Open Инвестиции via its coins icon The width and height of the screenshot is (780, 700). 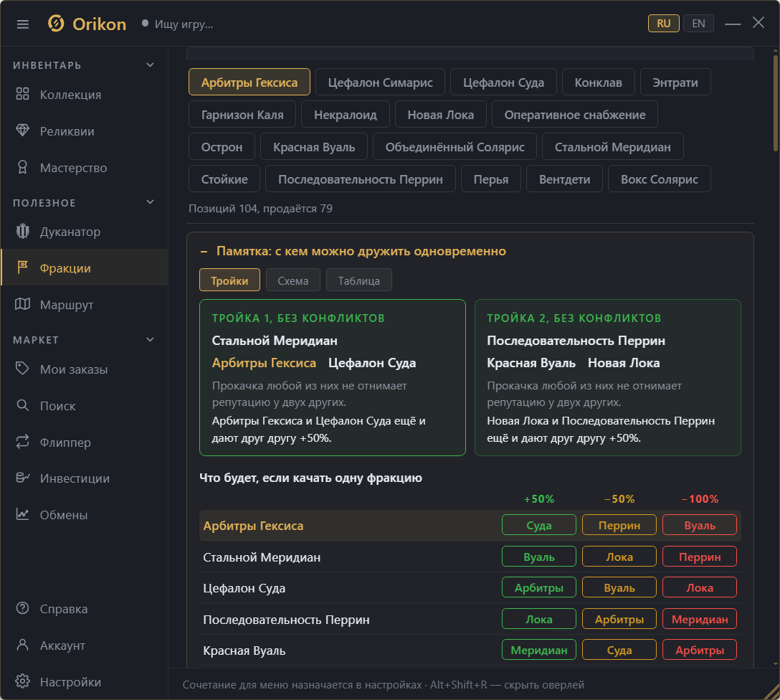(x=22, y=478)
